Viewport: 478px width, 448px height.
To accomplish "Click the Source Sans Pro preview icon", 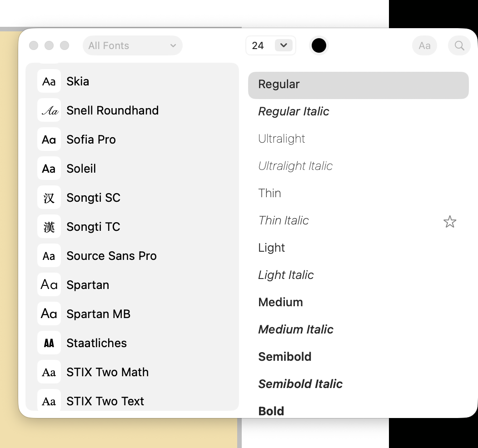I will [x=49, y=256].
